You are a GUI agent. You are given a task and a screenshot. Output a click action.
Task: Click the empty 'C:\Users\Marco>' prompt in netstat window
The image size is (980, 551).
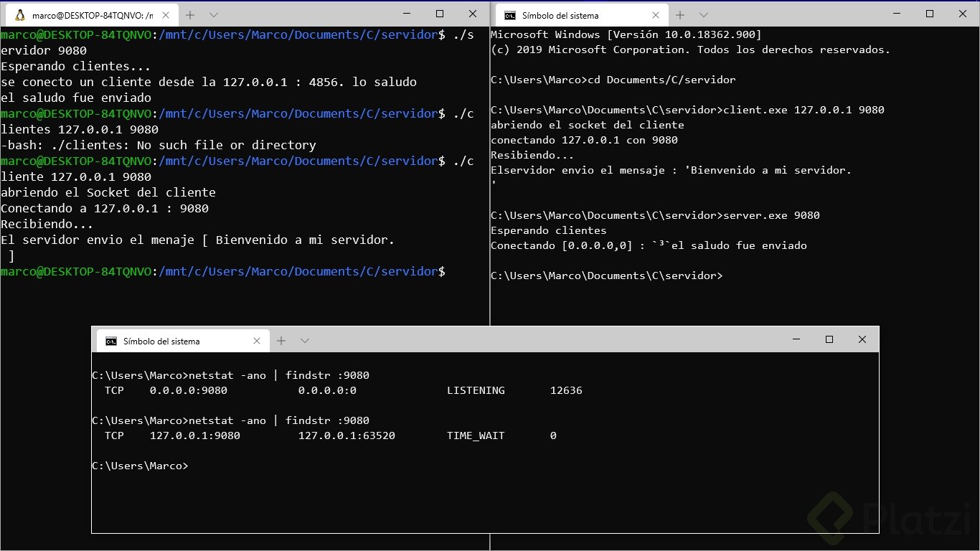point(140,466)
